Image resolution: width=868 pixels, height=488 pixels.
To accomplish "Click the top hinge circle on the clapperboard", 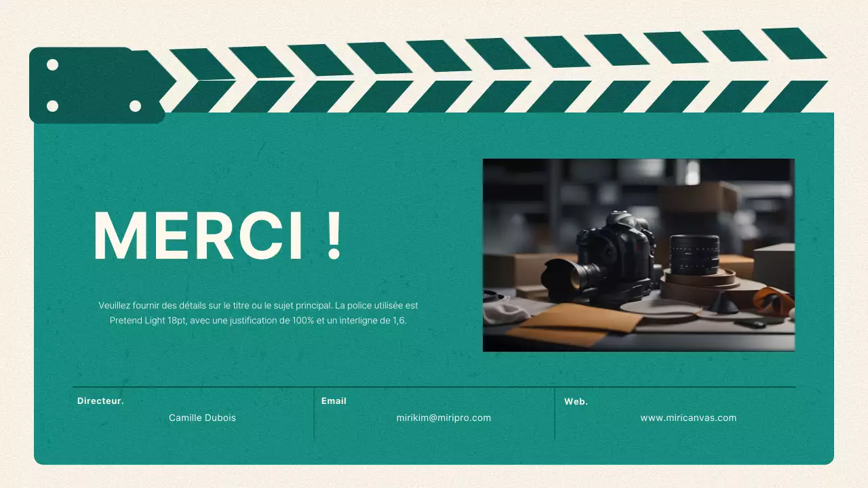I will coord(51,64).
